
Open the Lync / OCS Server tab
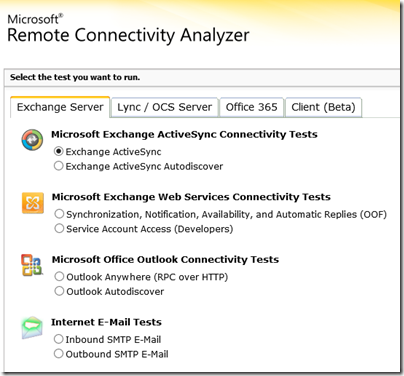(164, 107)
